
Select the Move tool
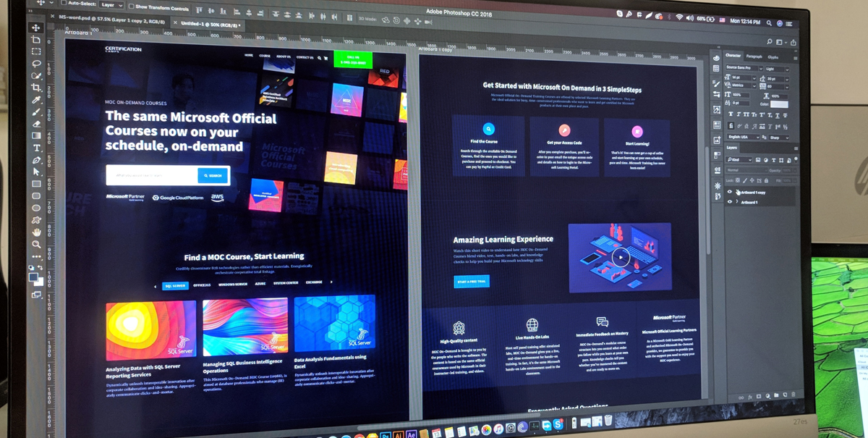coord(36,28)
